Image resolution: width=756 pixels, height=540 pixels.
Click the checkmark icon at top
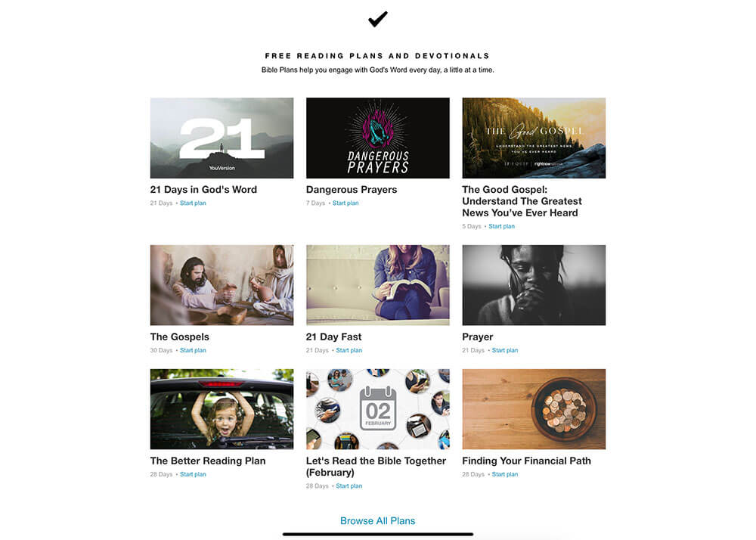[377, 20]
